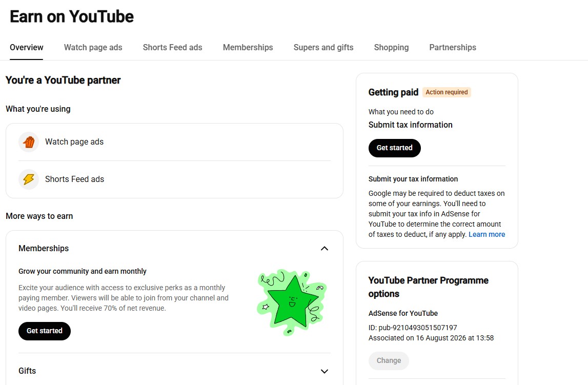Open the Shopping tab
The height and width of the screenshot is (385, 588).
(x=391, y=48)
